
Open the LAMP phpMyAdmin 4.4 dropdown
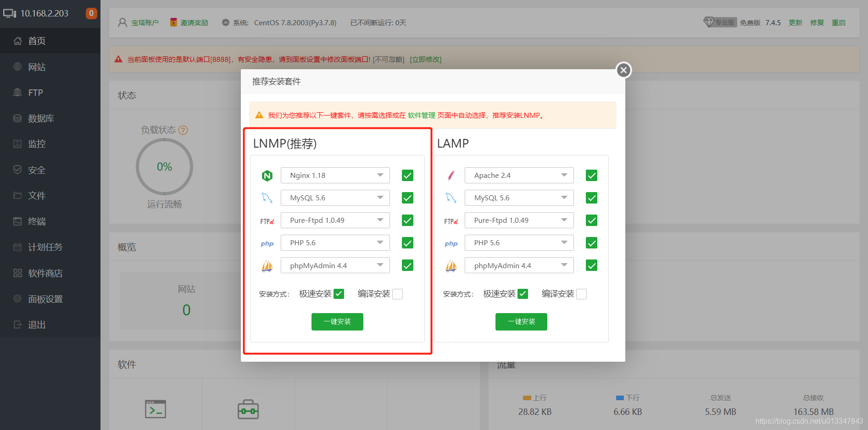pos(519,265)
